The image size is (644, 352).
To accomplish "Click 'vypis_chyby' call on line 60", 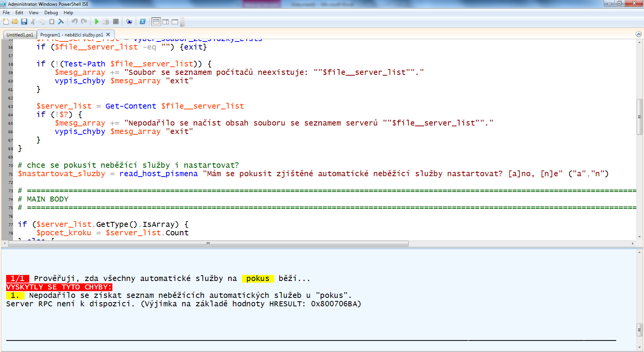I will [x=80, y=81].
